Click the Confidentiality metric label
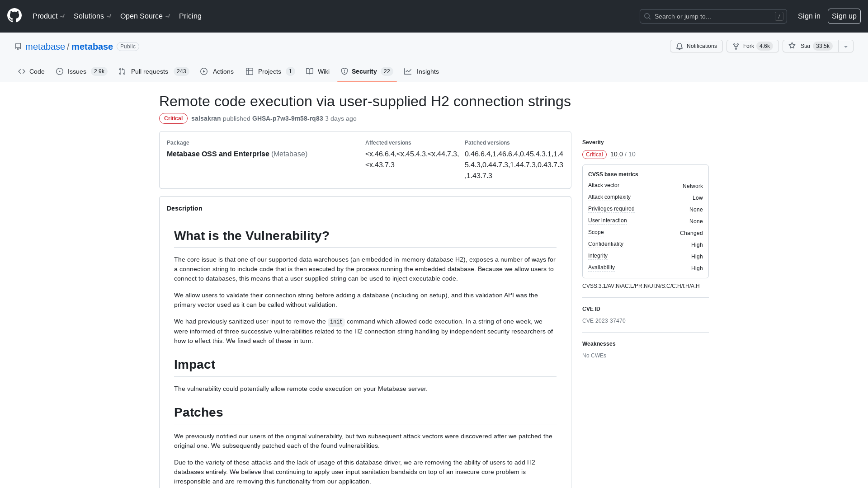Viewport: 868px width, 488px height. [x=606, y=244]
